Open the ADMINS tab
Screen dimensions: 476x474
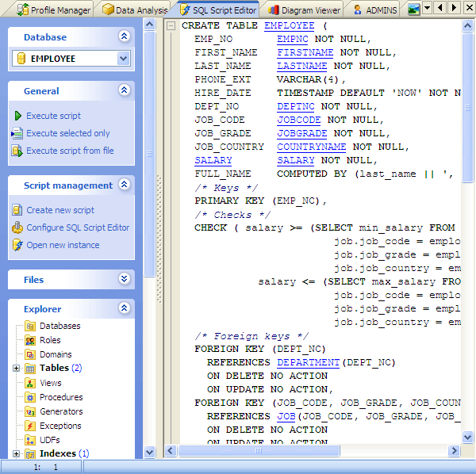[375, 10]
